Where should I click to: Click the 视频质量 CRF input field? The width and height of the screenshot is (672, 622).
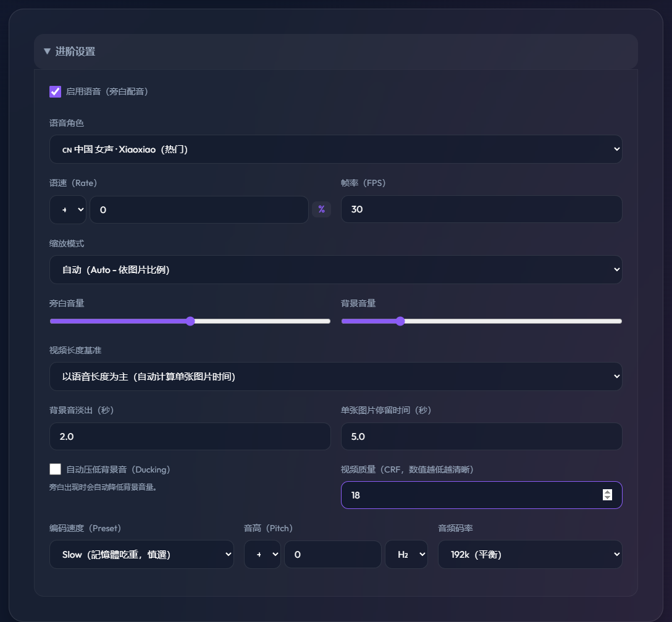481,495
